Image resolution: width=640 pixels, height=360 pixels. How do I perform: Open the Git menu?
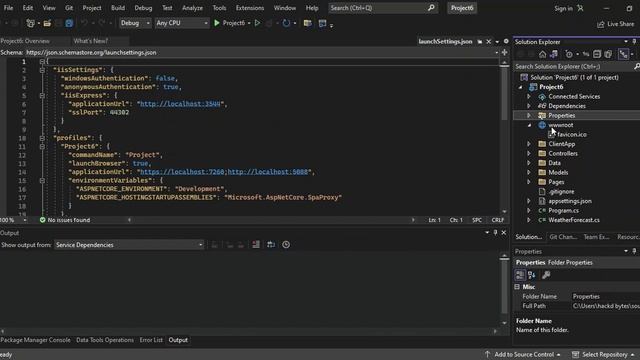[69, 8]
